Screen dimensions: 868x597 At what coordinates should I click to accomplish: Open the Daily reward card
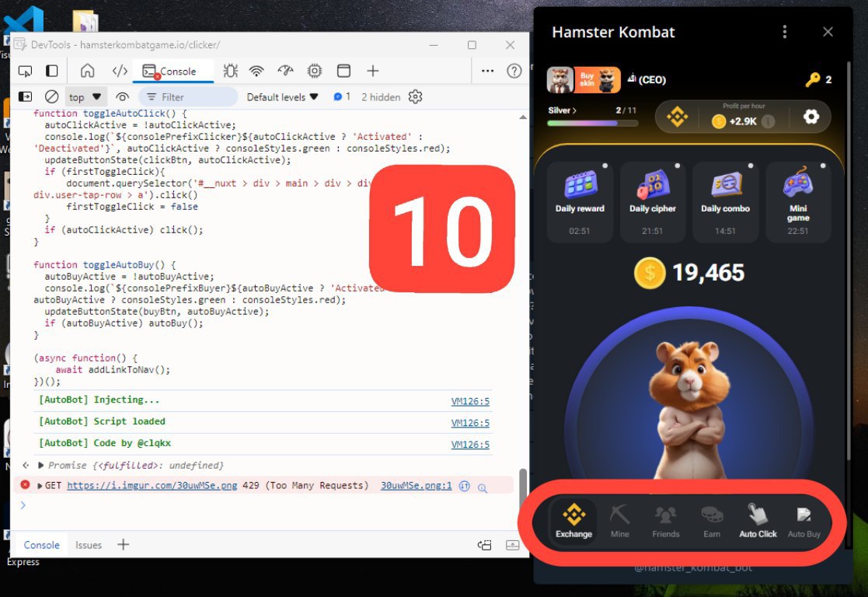(x=580, y=202)
